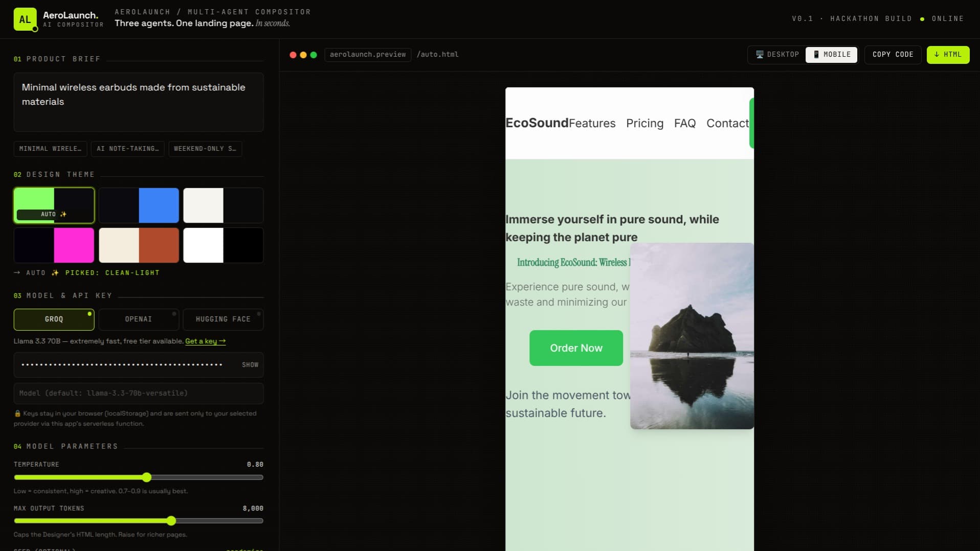Screen dimensions: 980x551
Task: Open FAQ in preview navigation
Action: 685,124
